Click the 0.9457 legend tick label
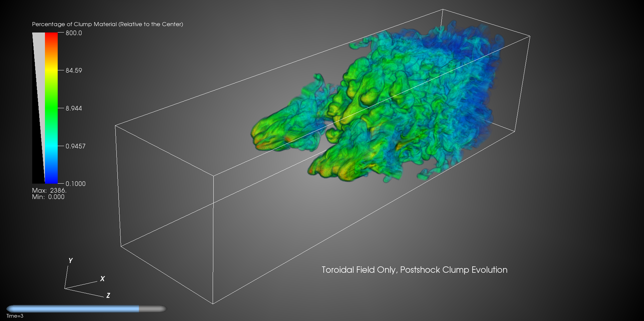 [75, 146]
